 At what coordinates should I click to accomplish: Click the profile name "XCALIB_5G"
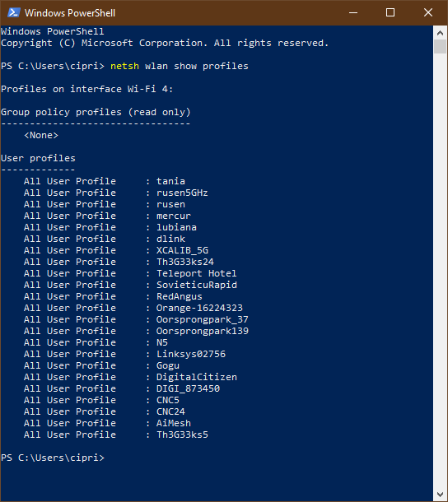coord(182,250)
